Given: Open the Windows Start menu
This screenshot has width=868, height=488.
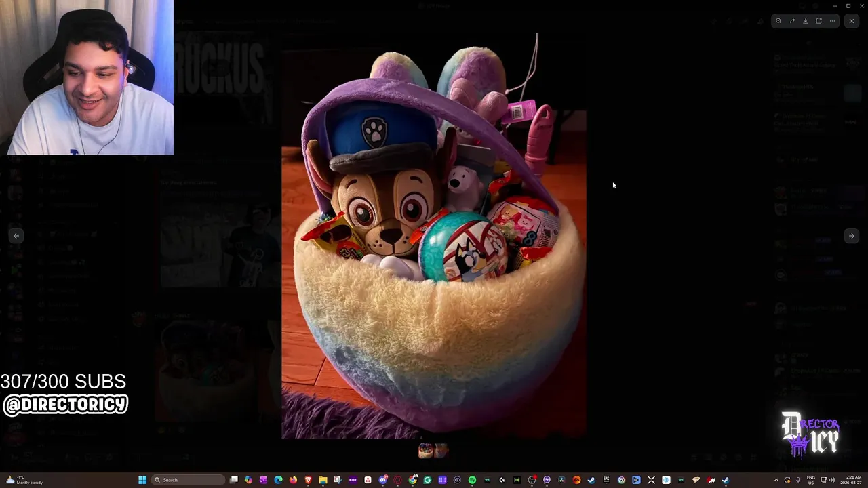Looking at the screenshot, I should [142, 480].
